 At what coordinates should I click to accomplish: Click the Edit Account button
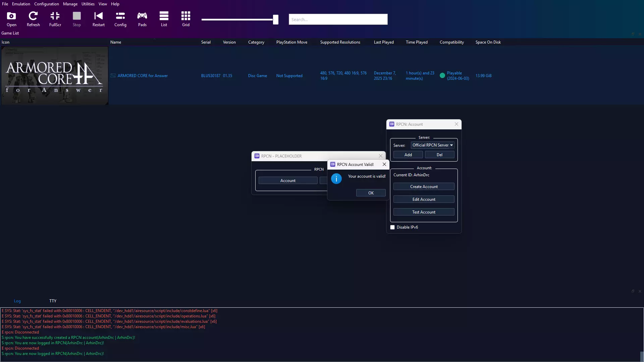[x=424, y=199]
